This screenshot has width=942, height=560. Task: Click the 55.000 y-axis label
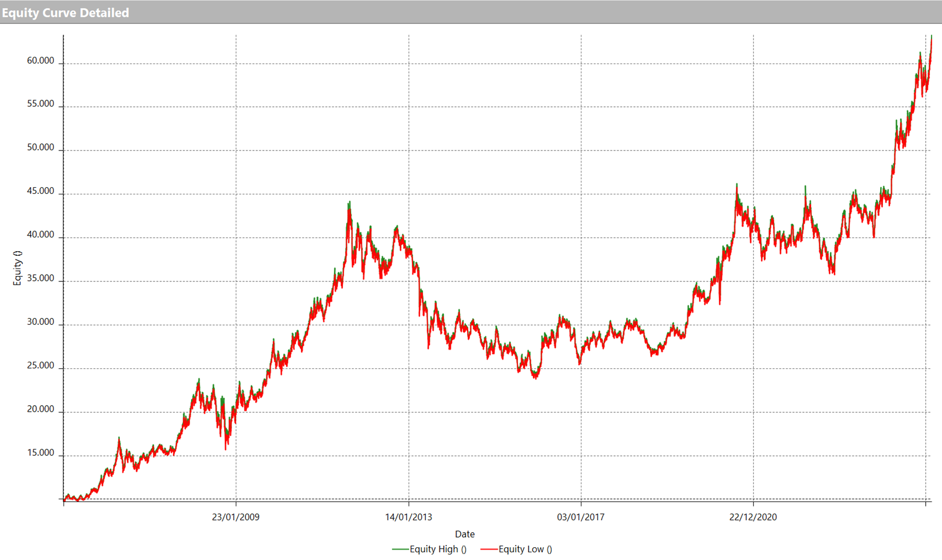click(41, 104)
